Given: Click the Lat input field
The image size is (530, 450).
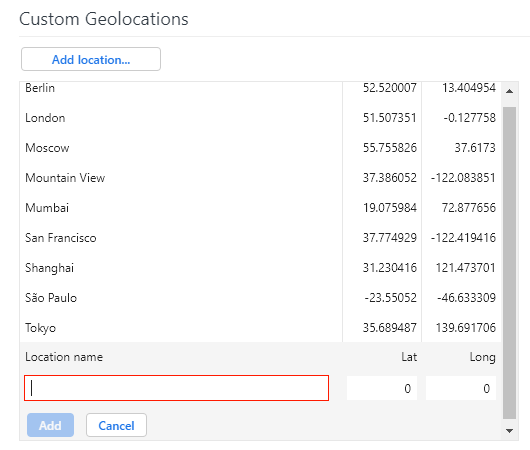Looking at the screenshot, I should [382, 388].
